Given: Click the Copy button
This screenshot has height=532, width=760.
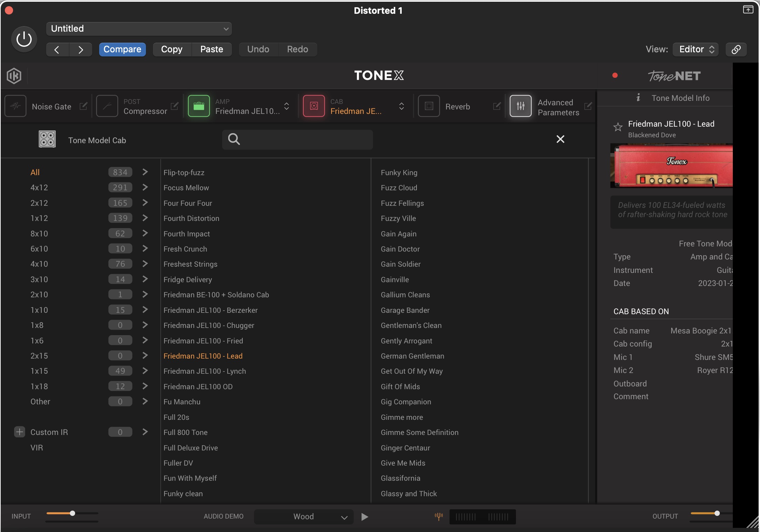Looking at the screenshot, I should [x=172, y=49].
